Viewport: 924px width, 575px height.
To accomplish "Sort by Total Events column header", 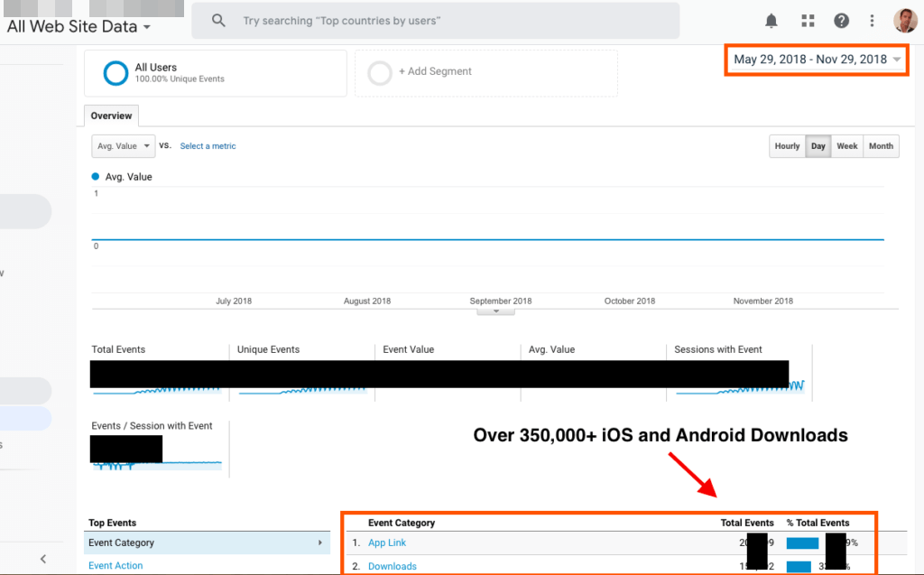I will (x=746, y=523).
